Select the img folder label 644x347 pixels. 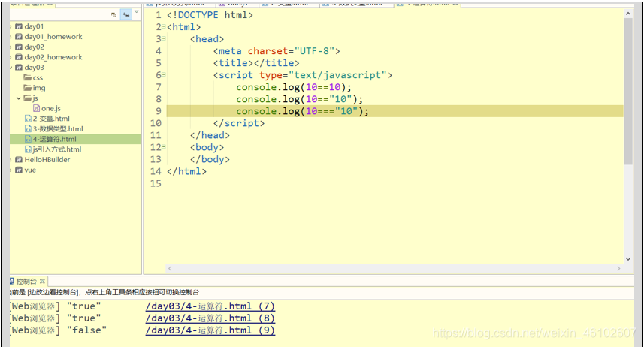[x=39, y=88]
